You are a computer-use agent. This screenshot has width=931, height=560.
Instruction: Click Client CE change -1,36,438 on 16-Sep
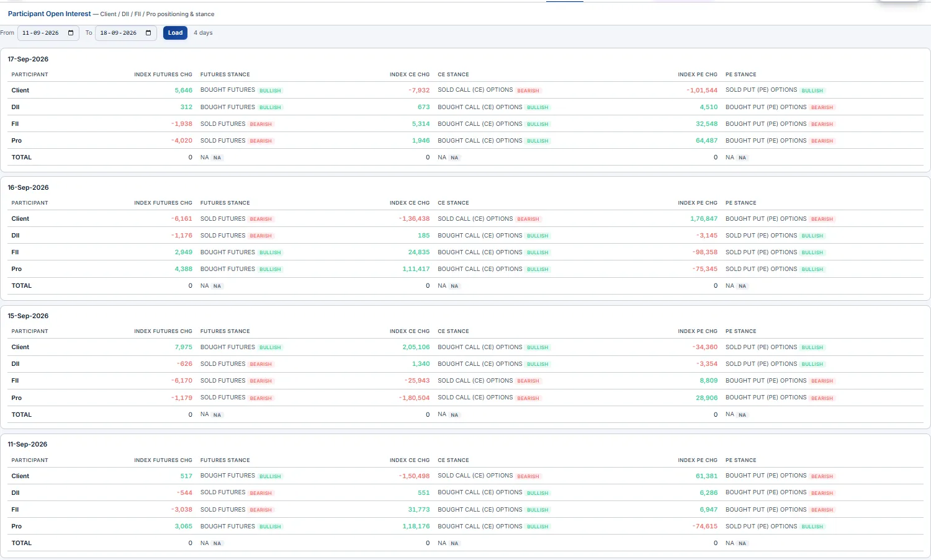[414, 219]
